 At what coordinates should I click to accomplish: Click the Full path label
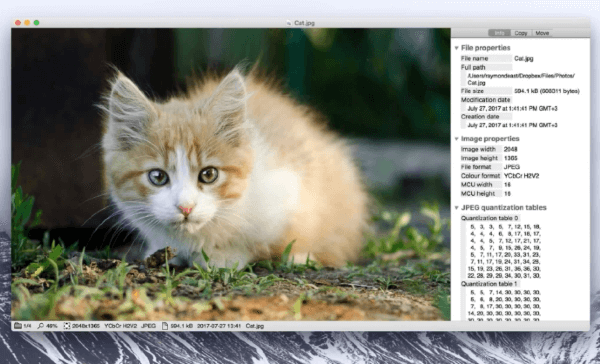pyautogui.click(x=473, y=67)
